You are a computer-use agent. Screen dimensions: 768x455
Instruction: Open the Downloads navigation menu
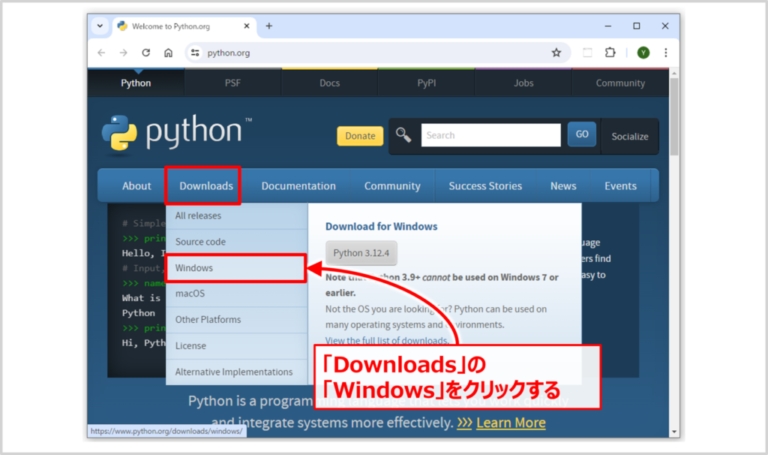pyautogui.click(x=205, y=186)
